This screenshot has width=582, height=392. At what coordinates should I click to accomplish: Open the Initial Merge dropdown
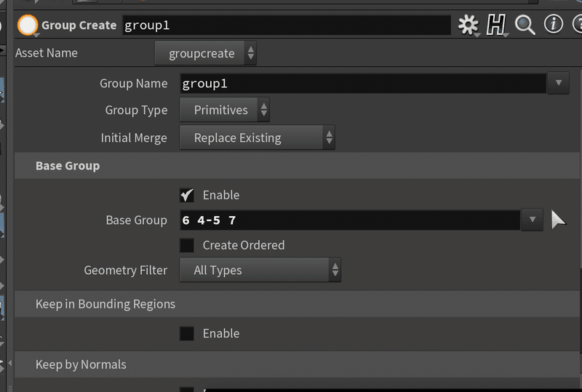click(257, 137)
